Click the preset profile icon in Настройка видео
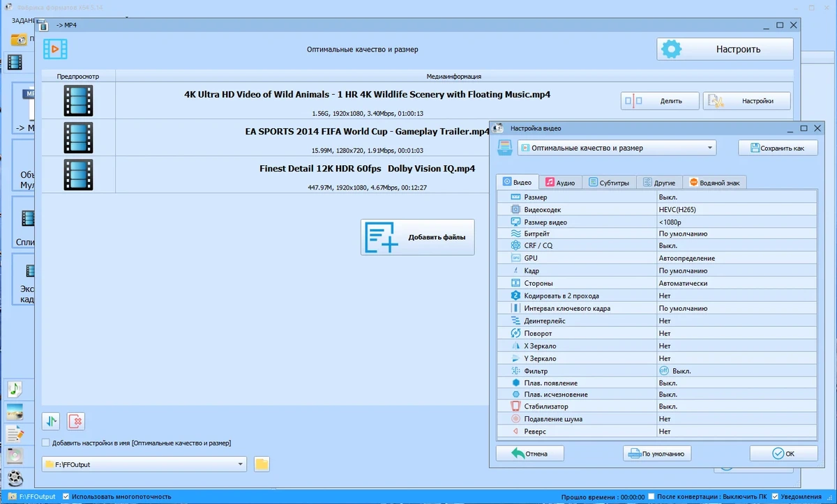The width and height of the screenshot is (837, 504). click(x=505, y=148)
